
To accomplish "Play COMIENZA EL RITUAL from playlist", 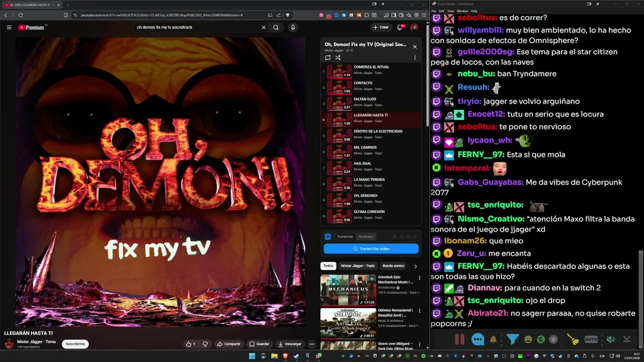I will tap(371, 71).
